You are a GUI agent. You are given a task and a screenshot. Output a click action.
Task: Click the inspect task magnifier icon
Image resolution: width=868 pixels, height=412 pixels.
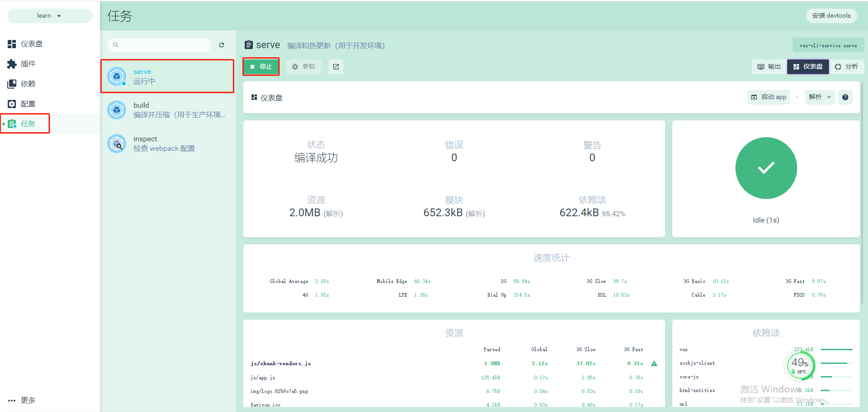point(117,144)
